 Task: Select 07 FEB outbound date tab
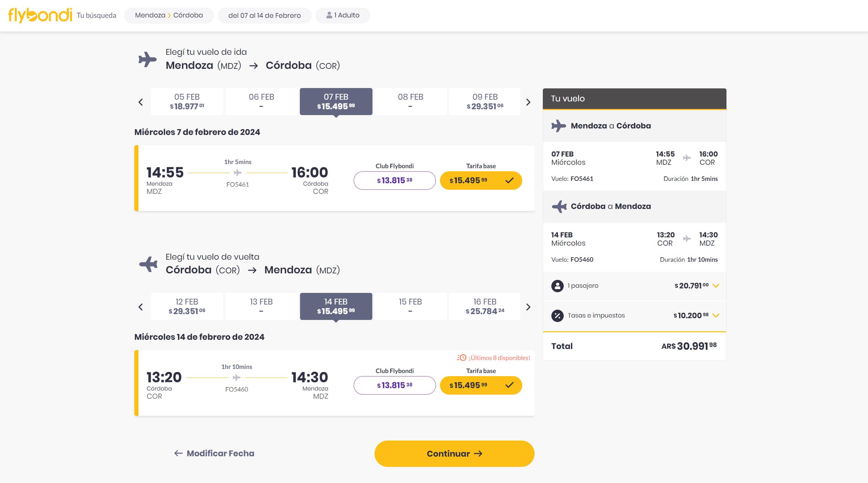[x=335, y=101]
